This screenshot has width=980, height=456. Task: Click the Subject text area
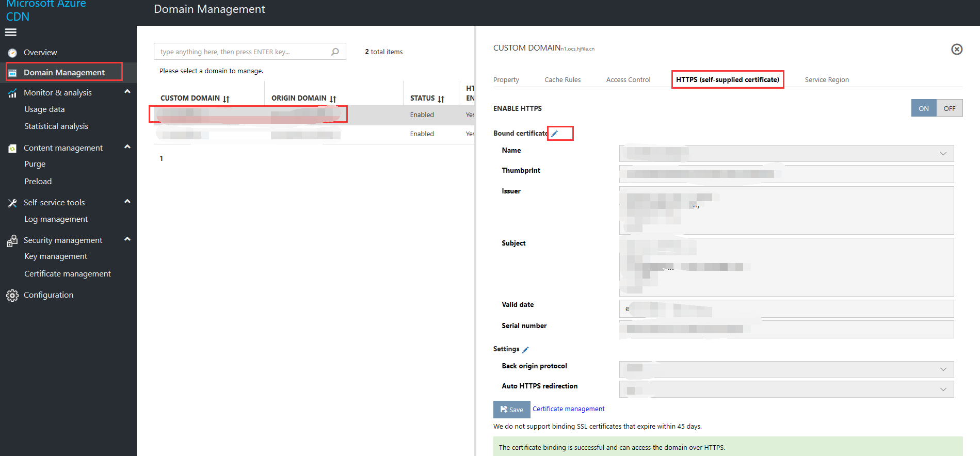(786, 267)
